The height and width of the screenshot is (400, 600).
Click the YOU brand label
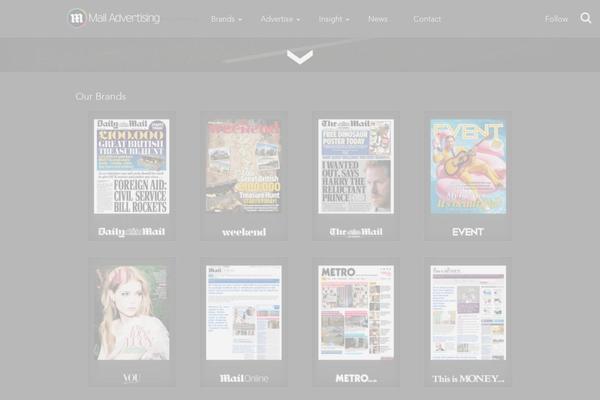[x=132, y=378]
